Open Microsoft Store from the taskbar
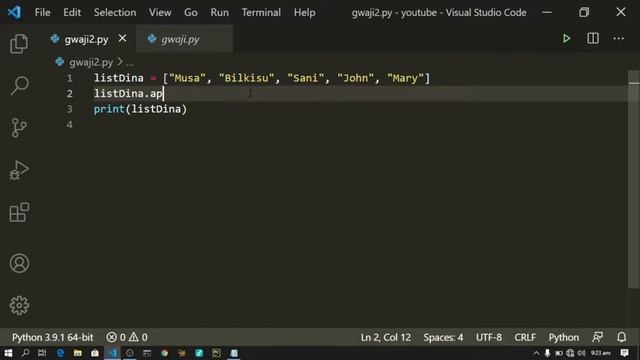The image size is (640, 360). click(95, 353)
